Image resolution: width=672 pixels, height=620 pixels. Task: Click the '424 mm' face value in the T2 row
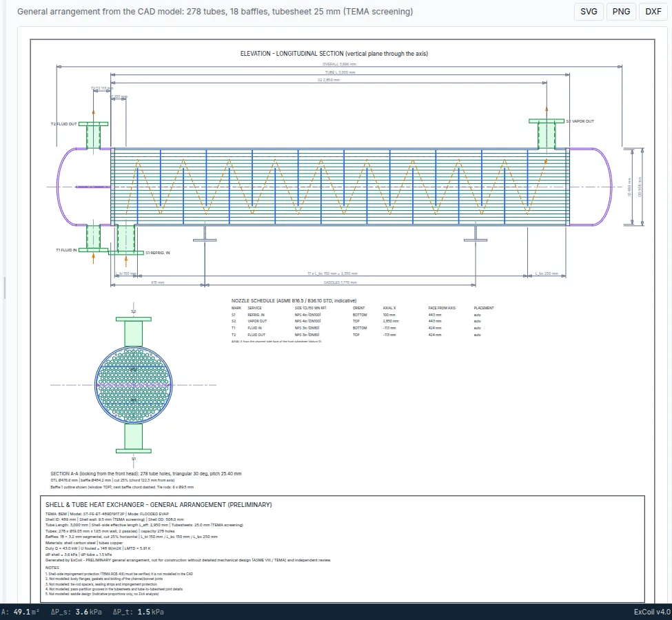coord(435,335)
